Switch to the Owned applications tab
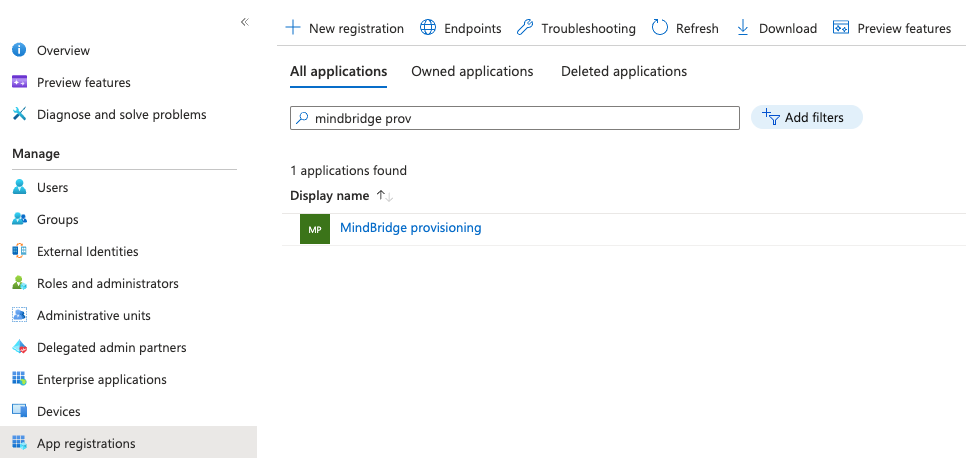Image resolution: width=966 pixels, height=465 pixels. point(472,71)
